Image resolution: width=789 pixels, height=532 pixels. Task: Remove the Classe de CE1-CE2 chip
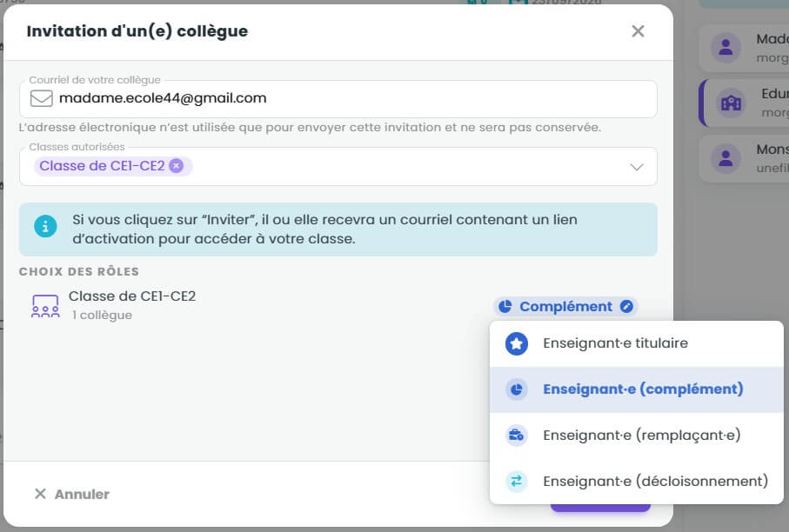(176, 165)
